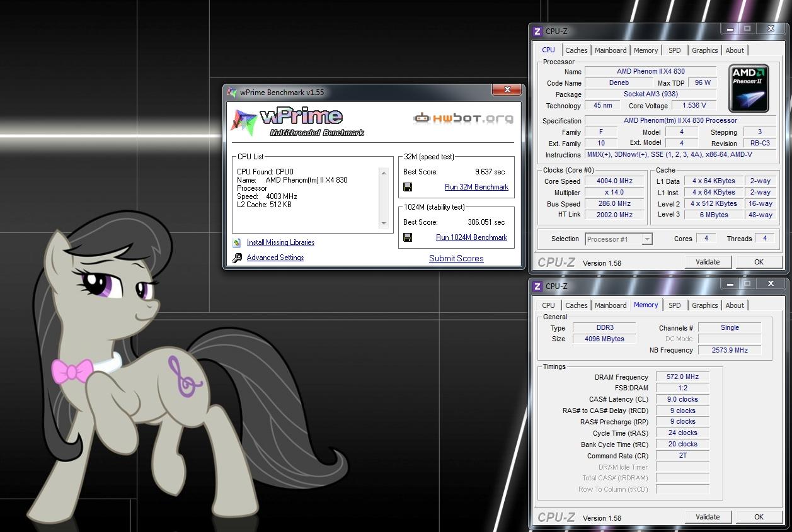The width and height of the screenshot is (792, 532).
Task: Click the Revision RB-C3 value
Action: (760, 144)
